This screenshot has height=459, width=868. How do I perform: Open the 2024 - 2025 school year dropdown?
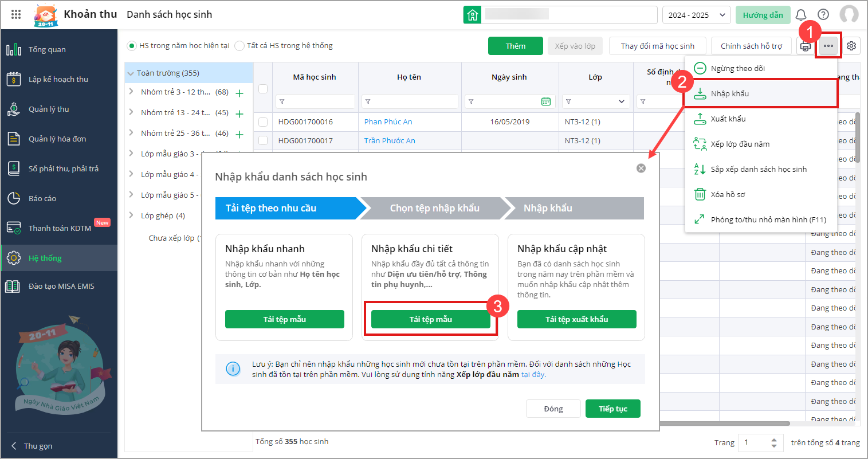(696, 15)
